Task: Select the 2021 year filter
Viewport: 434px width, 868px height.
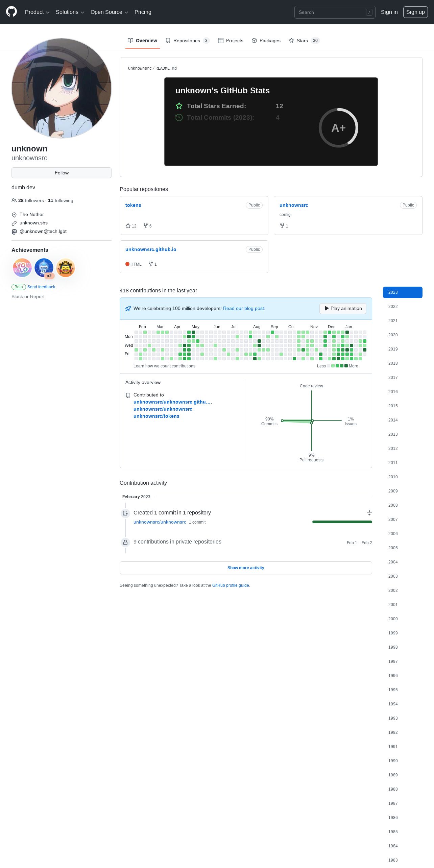Action: (403, 321)
